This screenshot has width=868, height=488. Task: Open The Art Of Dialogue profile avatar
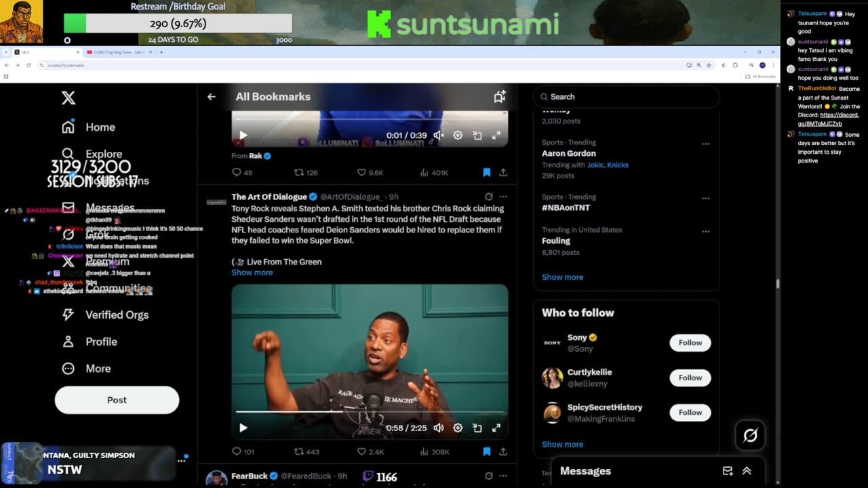coord(216,201)
